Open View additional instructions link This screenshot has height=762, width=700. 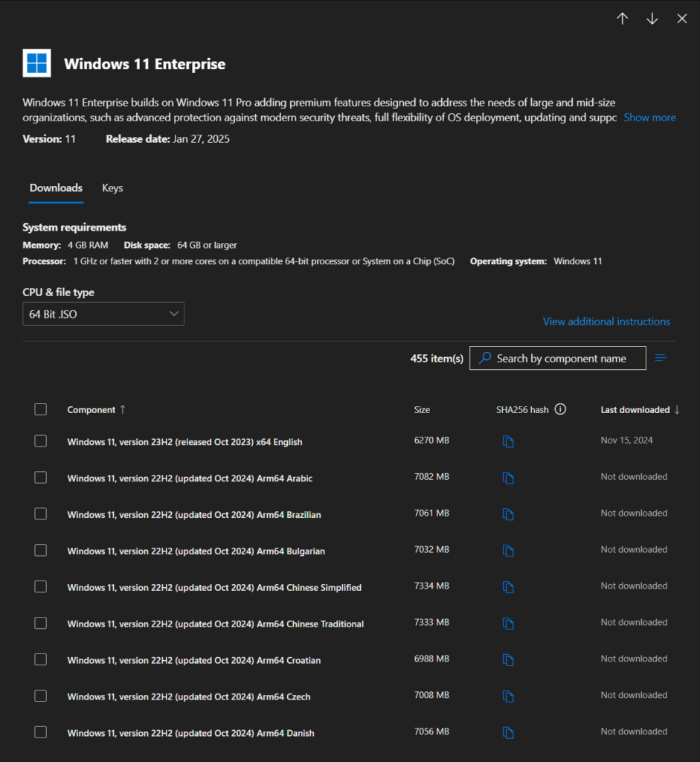(606, 321)
